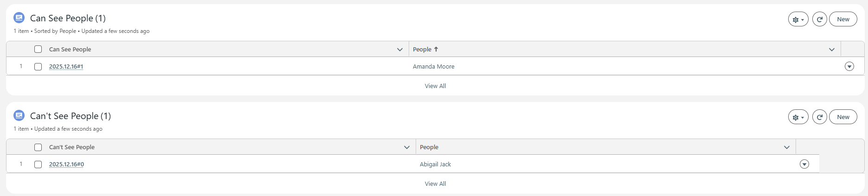The image size is (868, 196).
Task: Show row actions for Abigail Jack record
Action: (804, 164)
